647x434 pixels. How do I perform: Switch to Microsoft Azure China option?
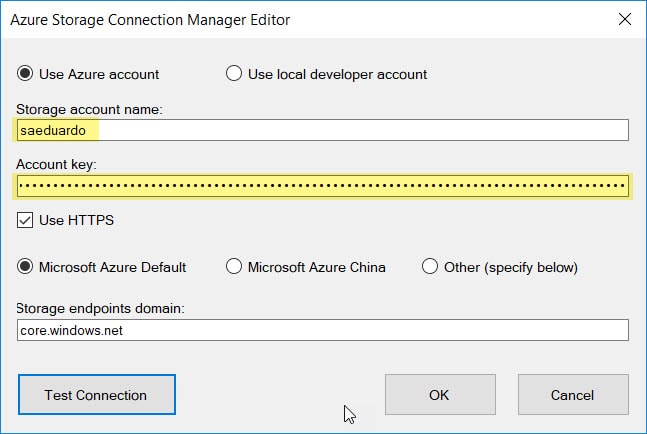coord(234,267)
